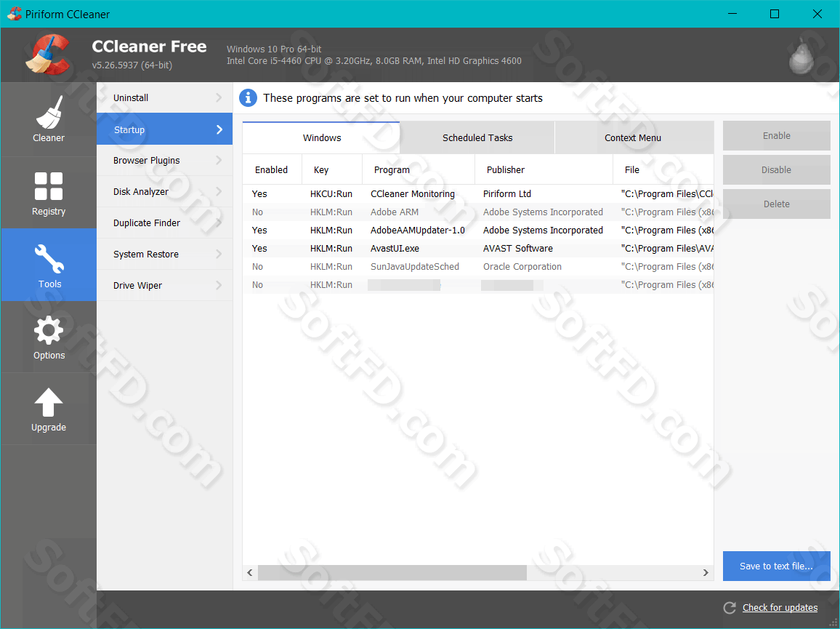Viewport: 840px width, 629px height.
Task: Open System Restore
Action: click(164, 255)
